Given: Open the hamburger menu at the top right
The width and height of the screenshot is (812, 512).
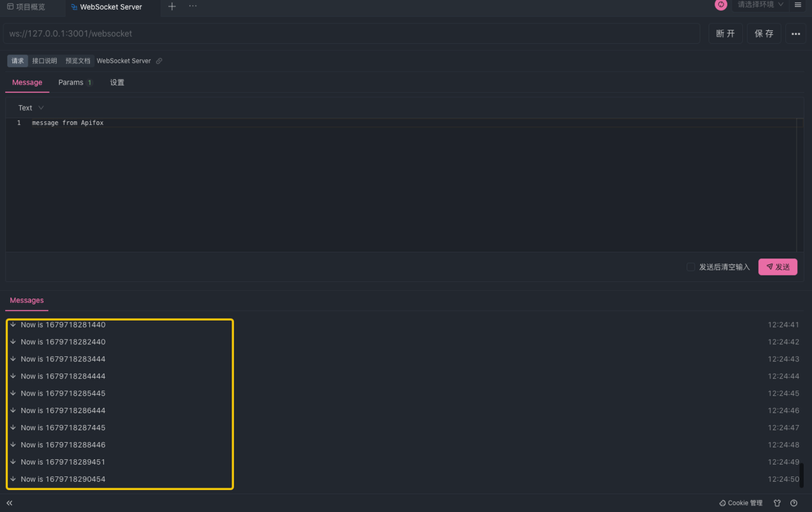Looking at the screenshot, I should 799,5.
